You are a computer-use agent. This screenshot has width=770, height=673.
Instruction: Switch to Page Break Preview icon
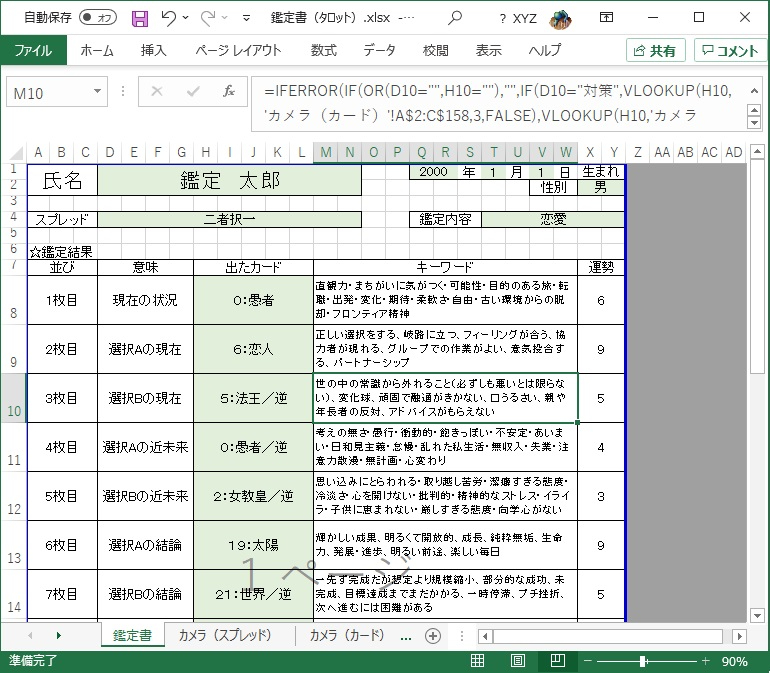(x=558, y=661)
